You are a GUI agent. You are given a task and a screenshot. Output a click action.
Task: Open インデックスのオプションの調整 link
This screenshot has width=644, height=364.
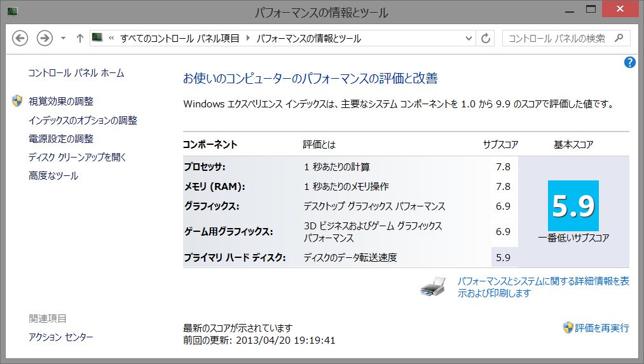[x=83, y=120]
